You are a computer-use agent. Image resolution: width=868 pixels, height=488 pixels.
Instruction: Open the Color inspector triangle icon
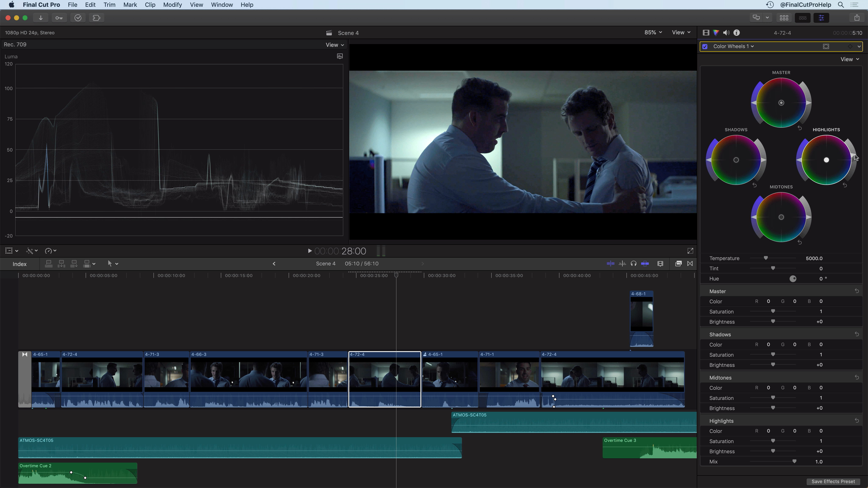tap(716, 33)
